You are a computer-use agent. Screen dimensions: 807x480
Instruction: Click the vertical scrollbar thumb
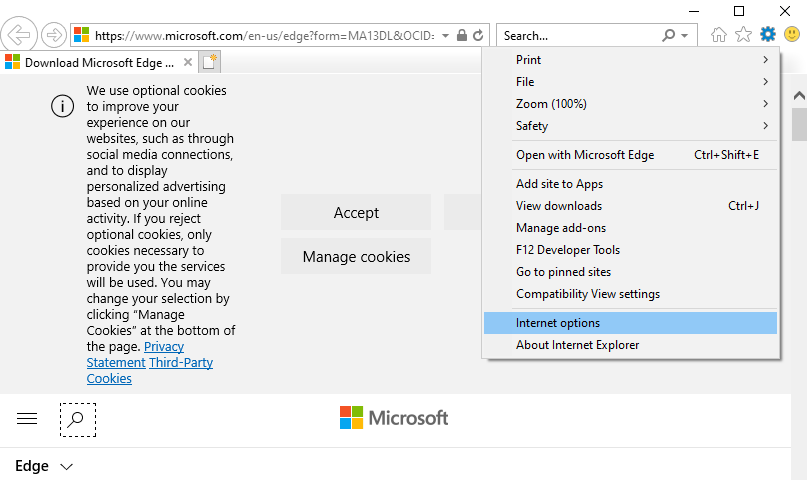click(x=799, y=123)
